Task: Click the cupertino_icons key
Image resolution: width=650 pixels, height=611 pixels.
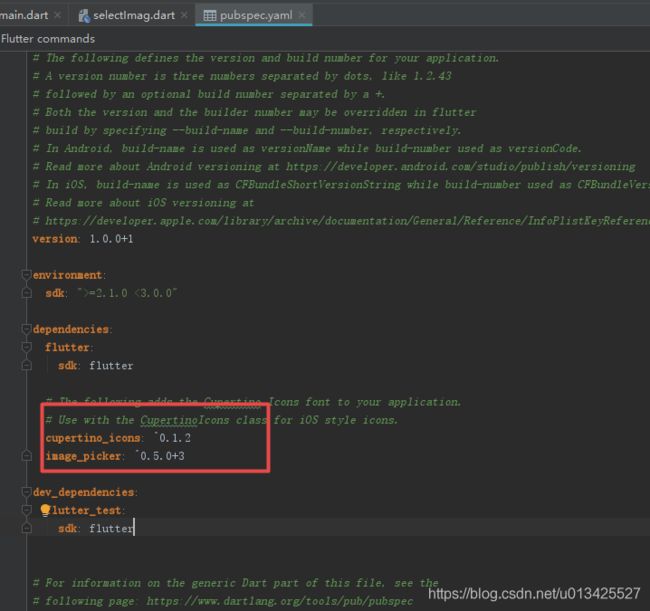Action: (93, 438)
